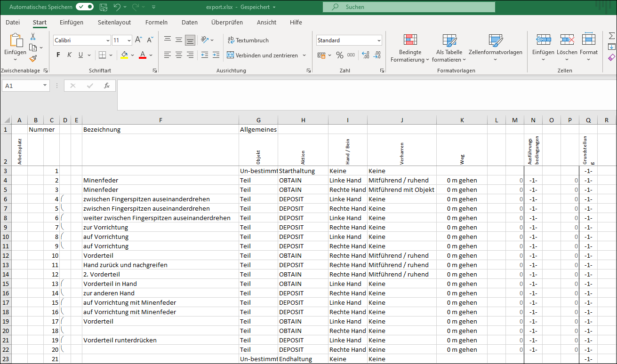Click Format in Zellen group
Viewport: 617px width, 364px height.
589,47
